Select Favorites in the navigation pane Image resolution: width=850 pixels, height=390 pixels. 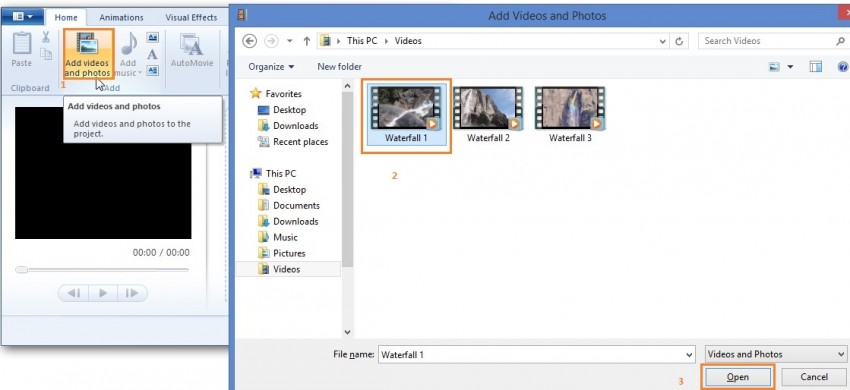pyautogui.click(x=276, y=94)
